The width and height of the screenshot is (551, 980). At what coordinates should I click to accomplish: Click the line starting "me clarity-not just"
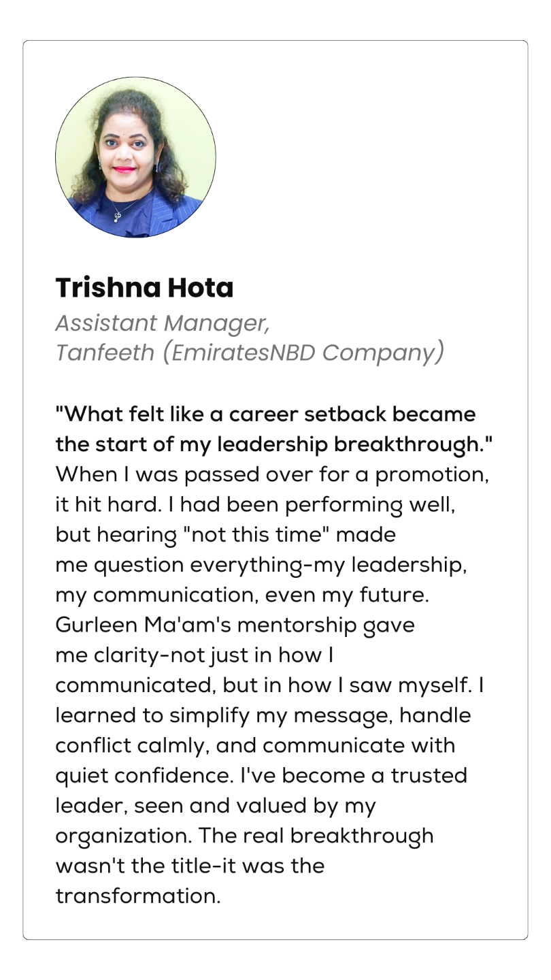(x=194, y=655)
